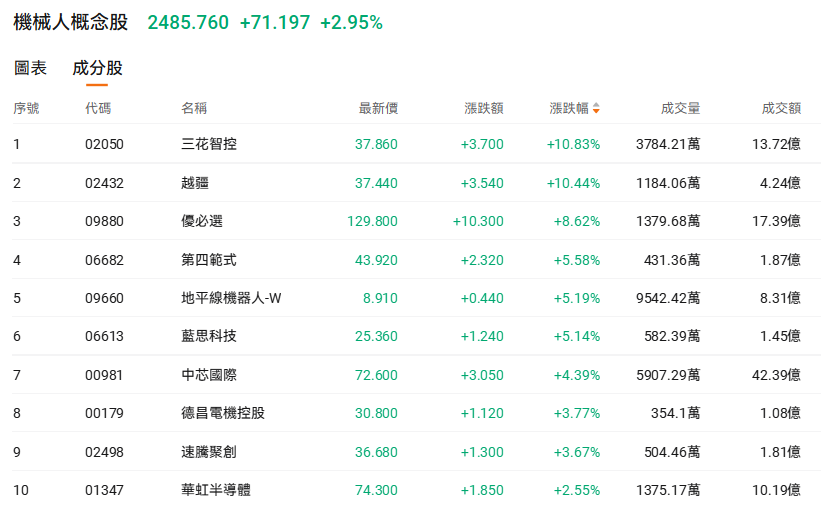
Task: Sort by the 漲跌額 column header
Action: (484, 108)
